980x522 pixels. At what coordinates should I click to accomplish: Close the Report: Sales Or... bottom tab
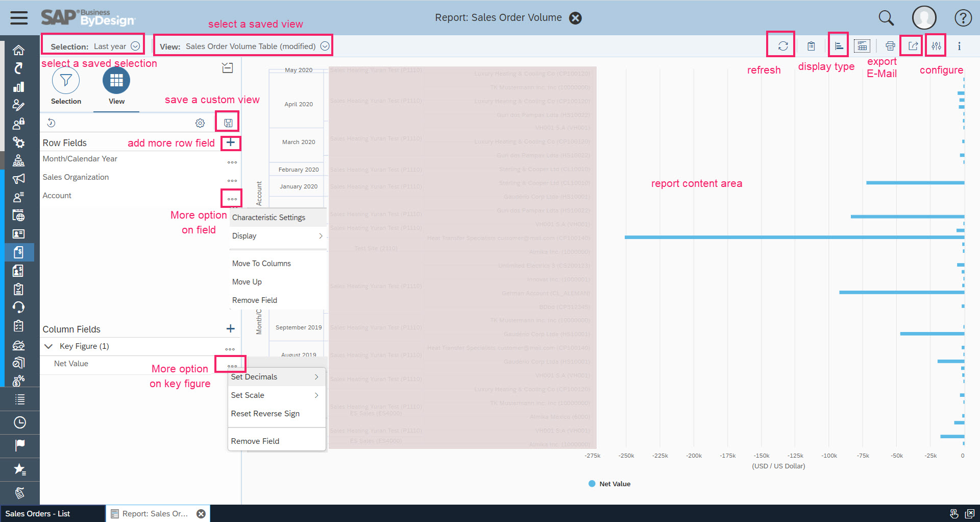[x=201, y=514]
